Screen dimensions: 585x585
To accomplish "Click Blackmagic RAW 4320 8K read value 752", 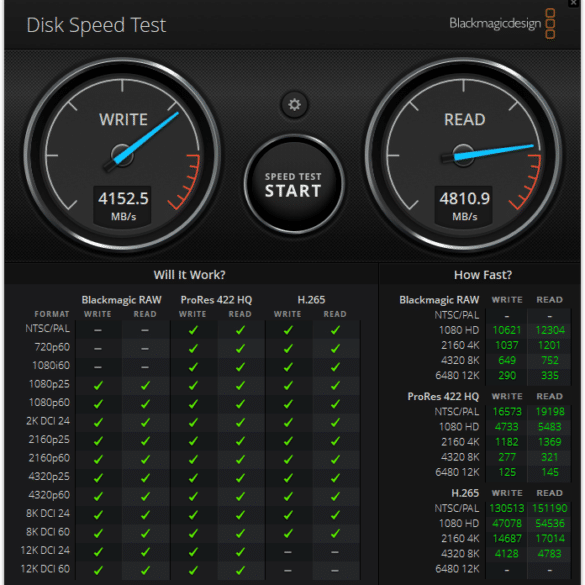I will tap(550, 360).
